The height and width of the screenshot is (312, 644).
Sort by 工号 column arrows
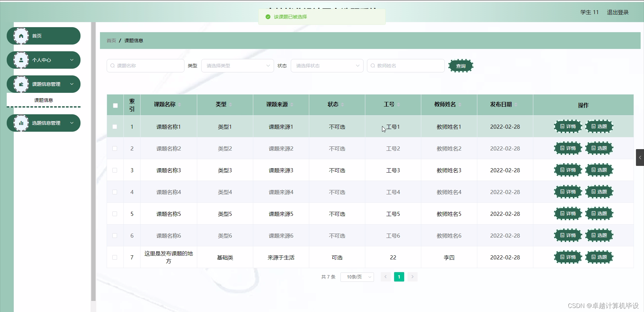(398, 105)
